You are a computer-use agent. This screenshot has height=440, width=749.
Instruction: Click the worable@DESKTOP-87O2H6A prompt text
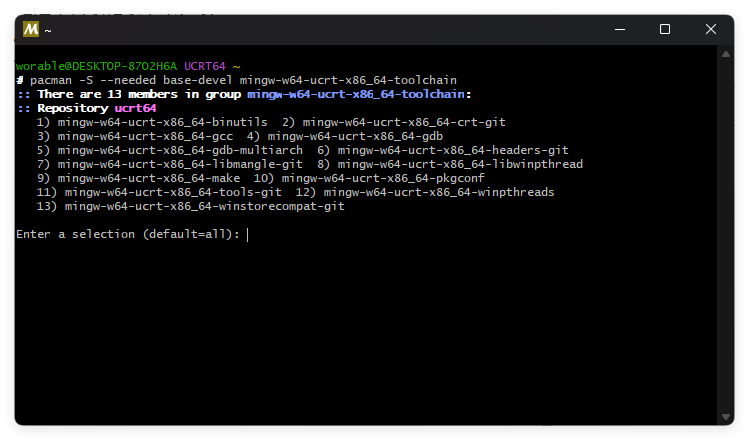tap(96, 66)
